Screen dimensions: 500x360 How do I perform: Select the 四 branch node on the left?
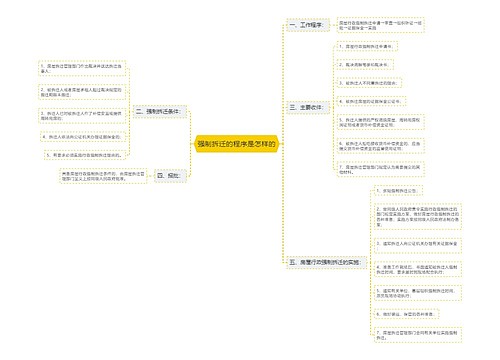(x=170, y=176)
